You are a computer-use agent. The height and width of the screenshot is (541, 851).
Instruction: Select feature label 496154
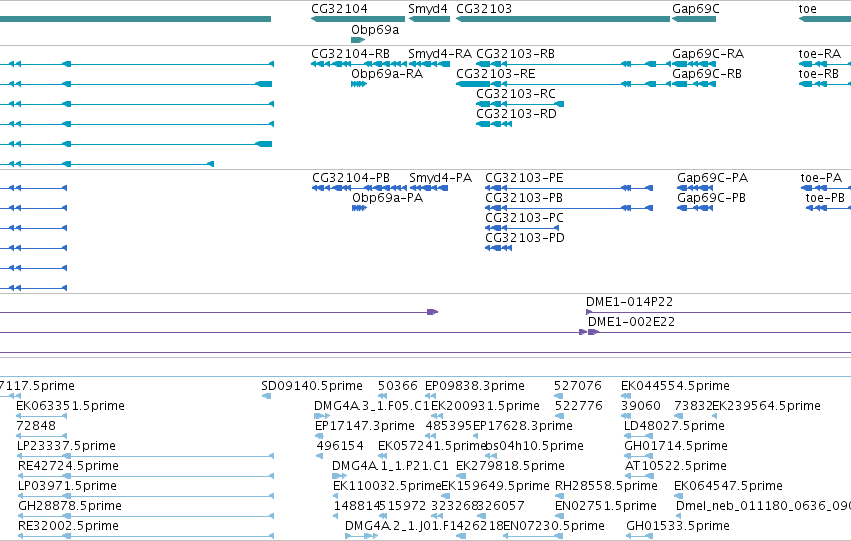[340, 446]
